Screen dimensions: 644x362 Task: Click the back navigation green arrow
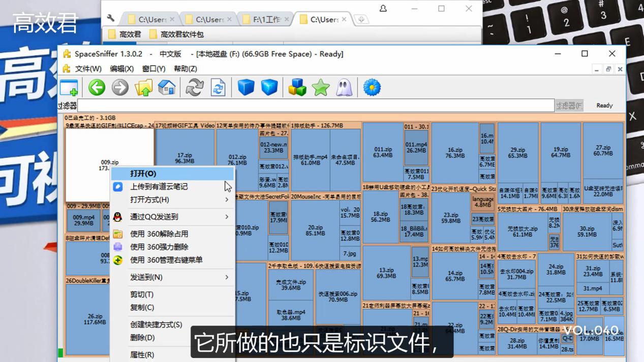pyautogui.click(x=97, y=87)
